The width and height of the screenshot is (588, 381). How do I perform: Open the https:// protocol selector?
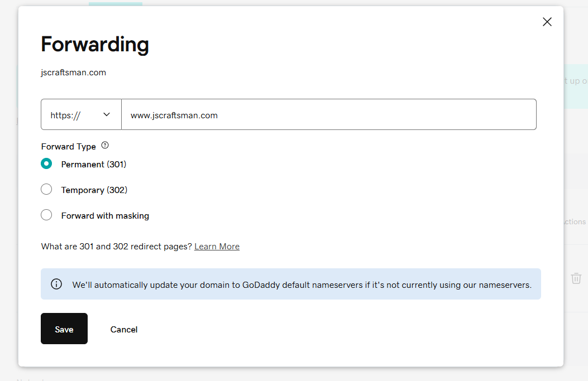tap(81, 115)
